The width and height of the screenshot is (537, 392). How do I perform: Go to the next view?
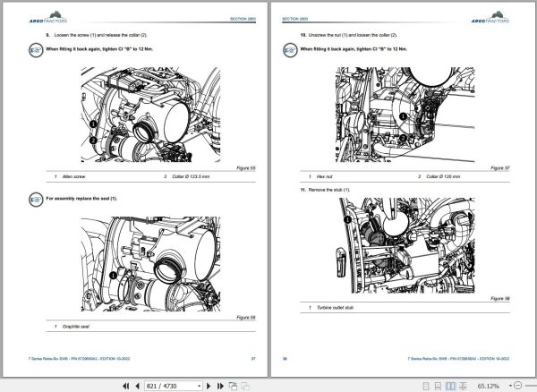[x=245, y=386]
